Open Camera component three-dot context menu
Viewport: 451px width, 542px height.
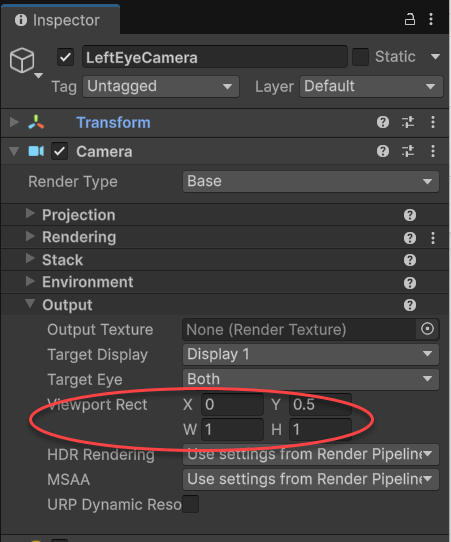tap(433, 151)
